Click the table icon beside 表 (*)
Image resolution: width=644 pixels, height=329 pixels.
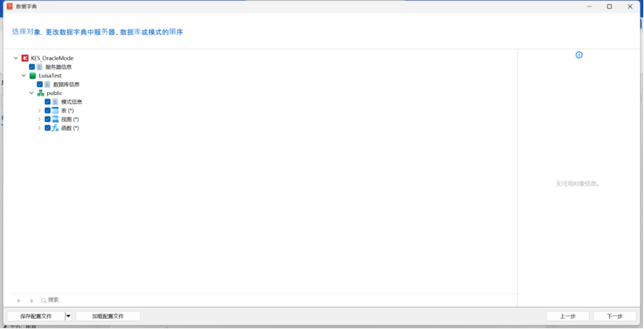point(56,111)
